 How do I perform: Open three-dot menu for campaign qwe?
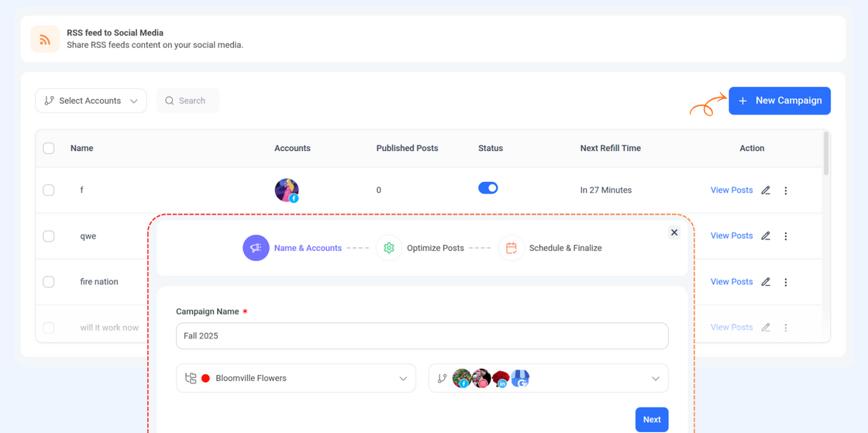pyautogui.click(x=785, y=236)
